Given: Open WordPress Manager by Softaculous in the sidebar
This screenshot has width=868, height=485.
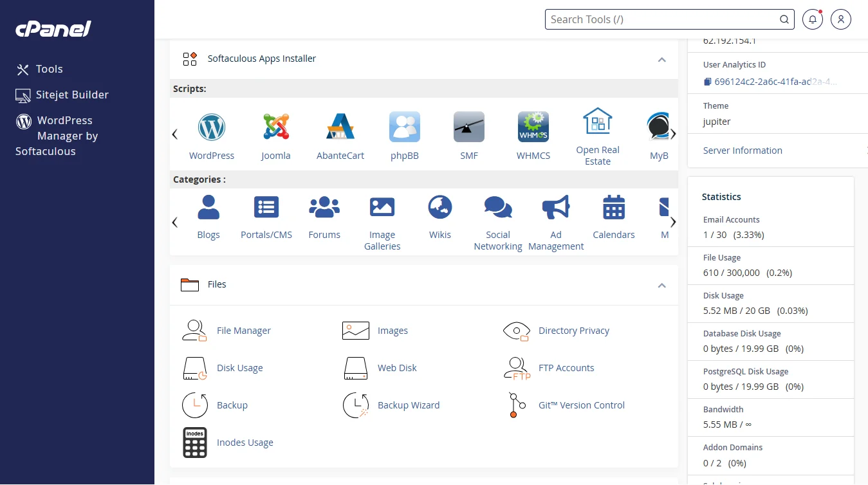Looking at the screenshot, I should [57, 136].
